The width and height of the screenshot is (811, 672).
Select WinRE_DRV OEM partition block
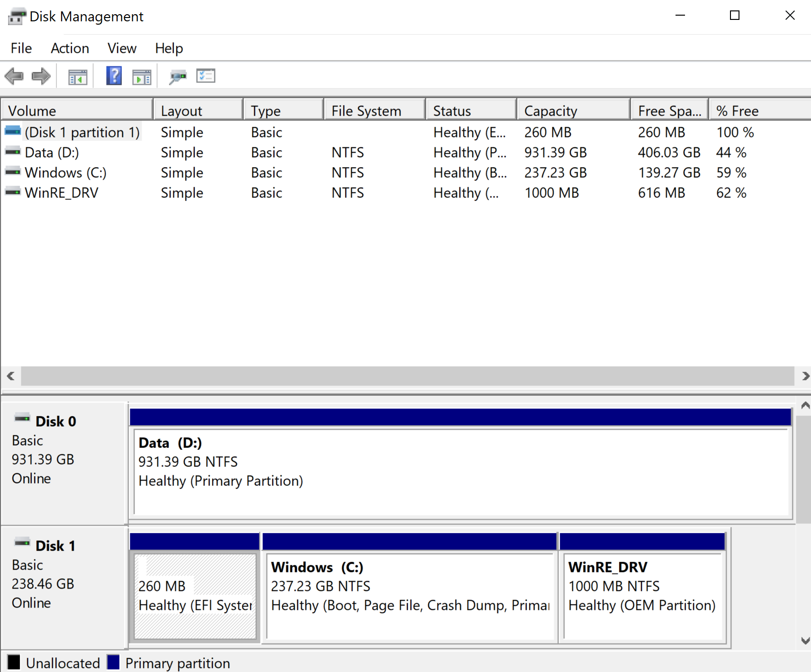coord(643,588)
